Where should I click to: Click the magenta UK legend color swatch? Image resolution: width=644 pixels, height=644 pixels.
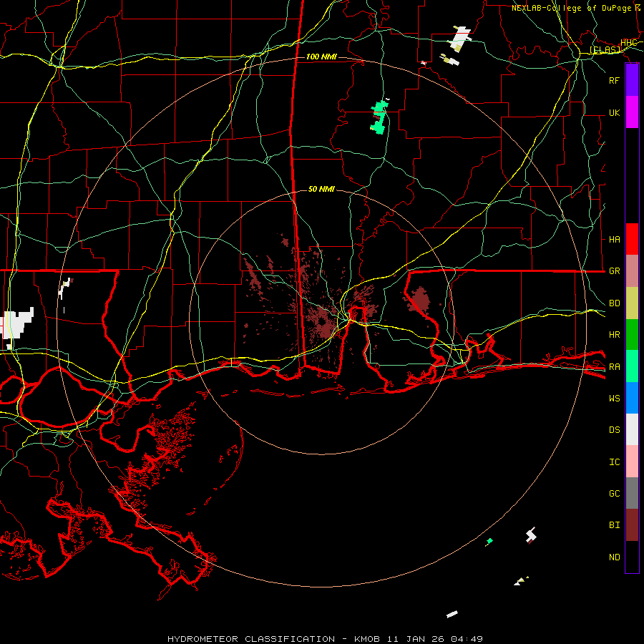(x=632, y=112)
